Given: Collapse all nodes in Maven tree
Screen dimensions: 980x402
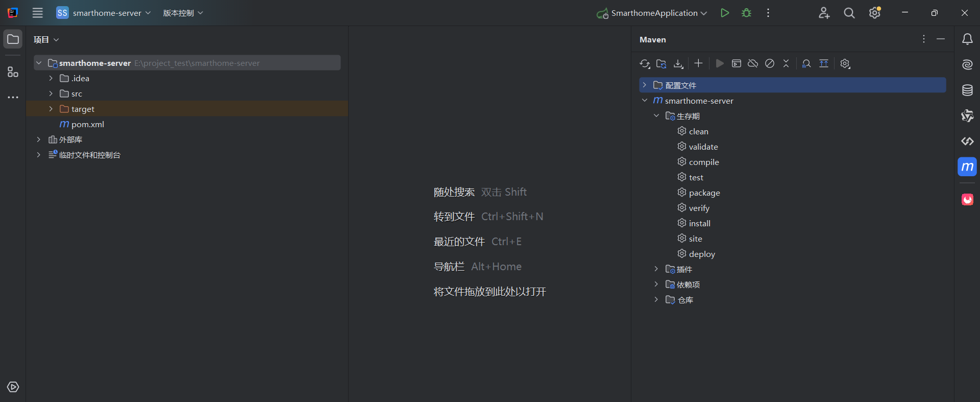Looking at the screenshot, I should coord(786,63).
